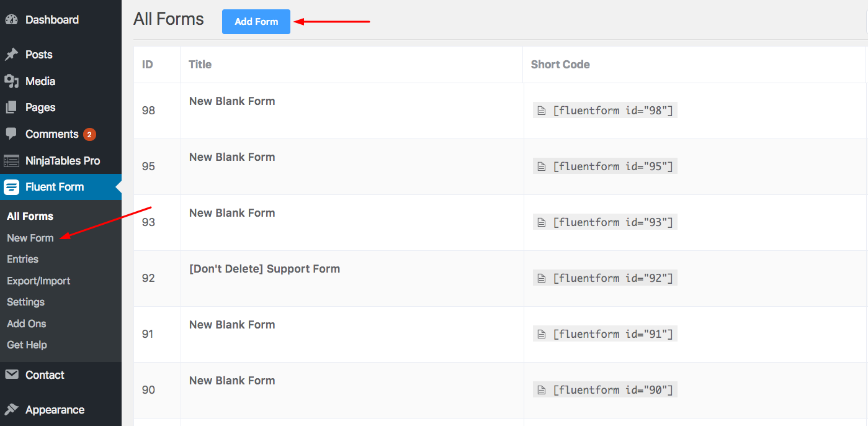The height and width of the screenshot is (426, 868).
Task: Click the Dashboard gauge icon
Action: [11, 20]
